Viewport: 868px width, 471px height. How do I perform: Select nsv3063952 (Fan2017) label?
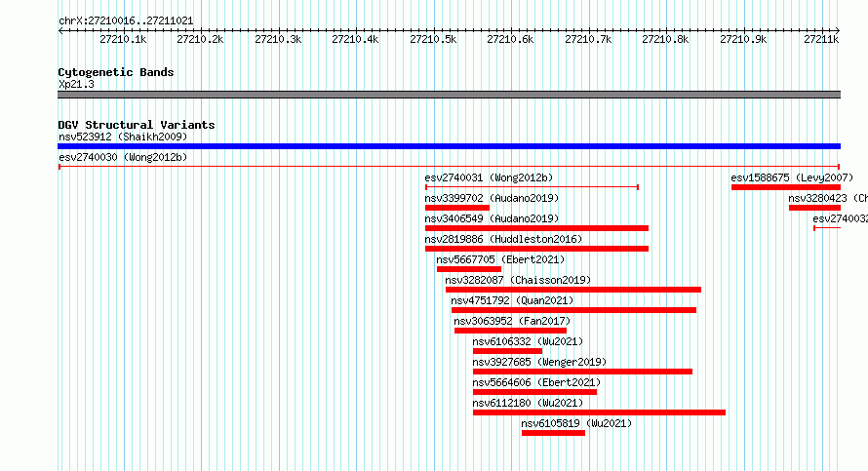[x=512, y=321]
